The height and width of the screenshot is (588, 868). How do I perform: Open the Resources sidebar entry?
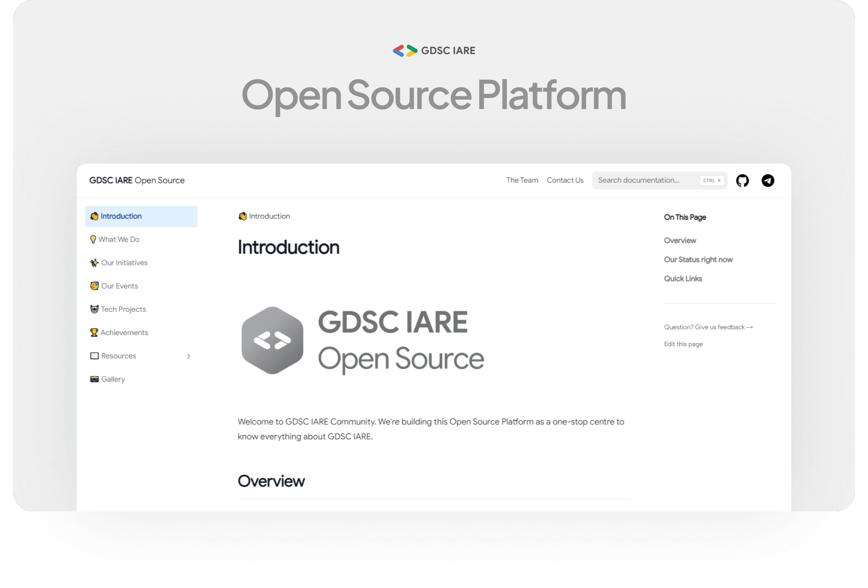141,356
